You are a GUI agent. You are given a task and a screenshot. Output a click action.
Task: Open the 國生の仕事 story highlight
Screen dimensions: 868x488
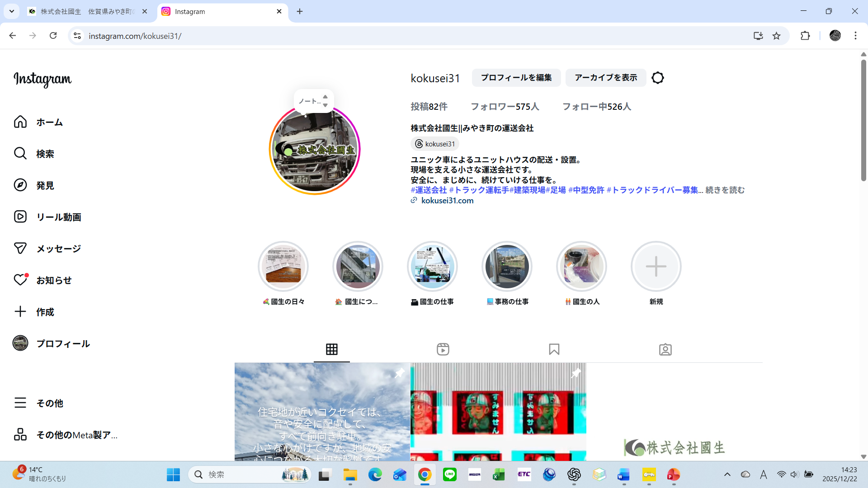432,267
